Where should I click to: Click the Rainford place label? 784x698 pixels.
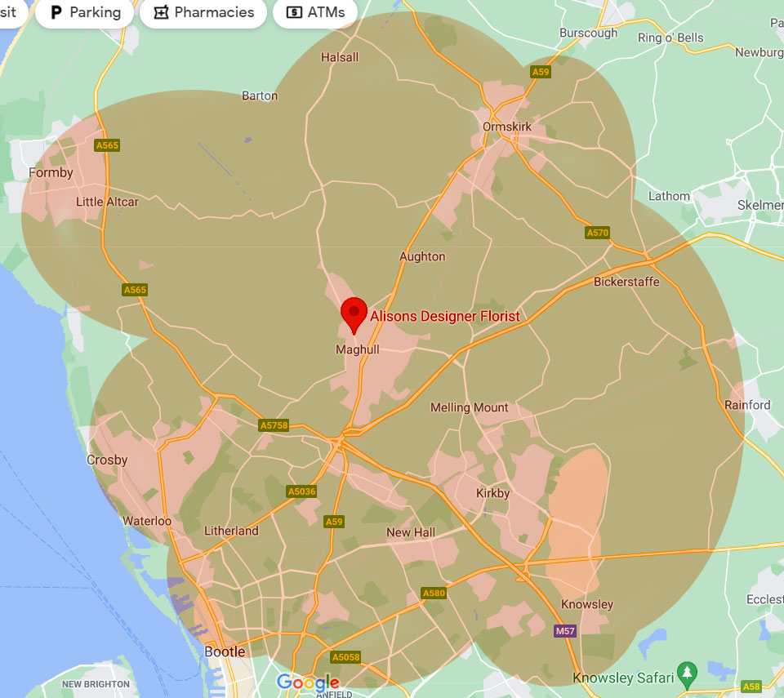point(747,405)
